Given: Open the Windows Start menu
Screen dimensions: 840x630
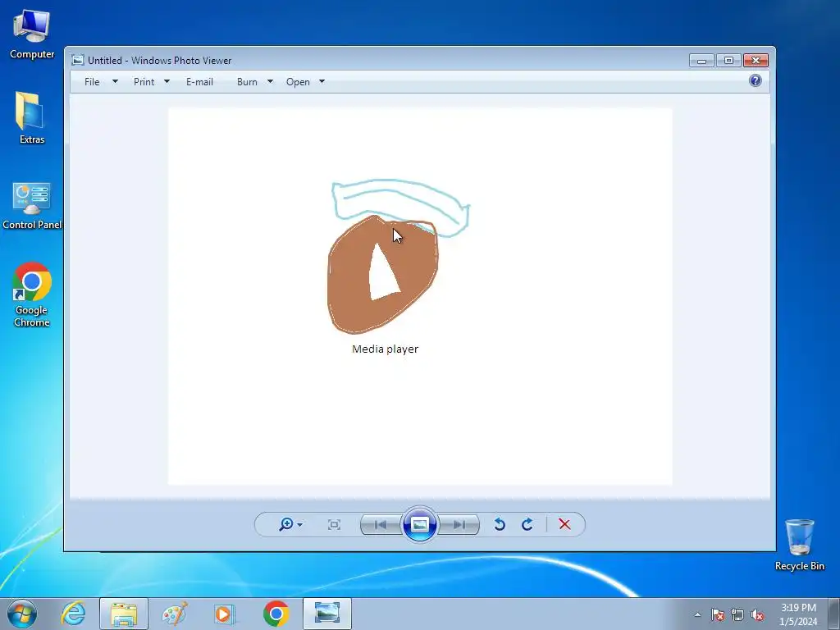Looking at the screenshot, I should pyautogui.click(x=22, y=614).
